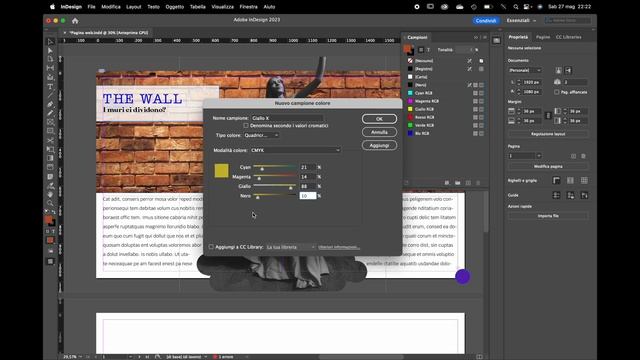Select the Scissors tool
Viewport: 640px width, 360px height.
click(50, 140)
